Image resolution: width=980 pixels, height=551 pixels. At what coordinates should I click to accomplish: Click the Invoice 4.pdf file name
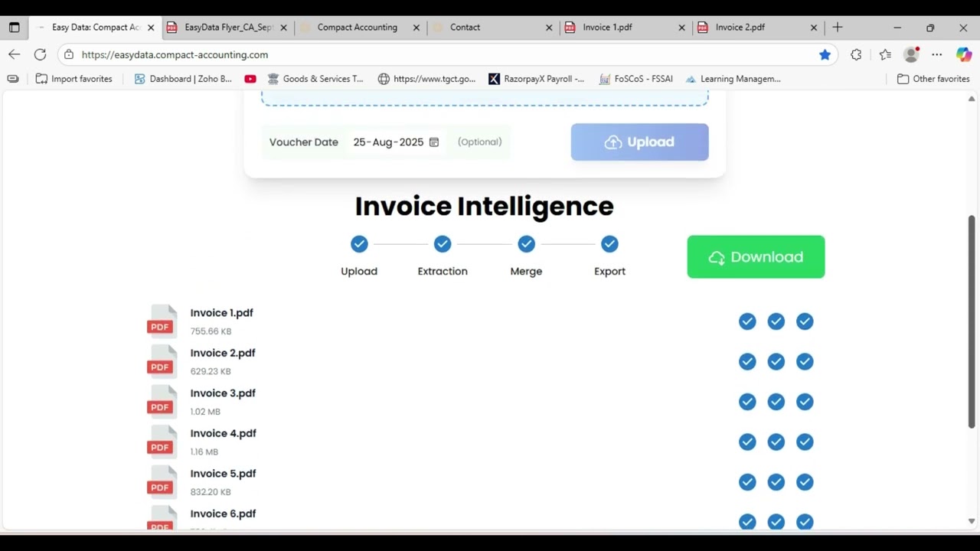(x=224, y=433)
